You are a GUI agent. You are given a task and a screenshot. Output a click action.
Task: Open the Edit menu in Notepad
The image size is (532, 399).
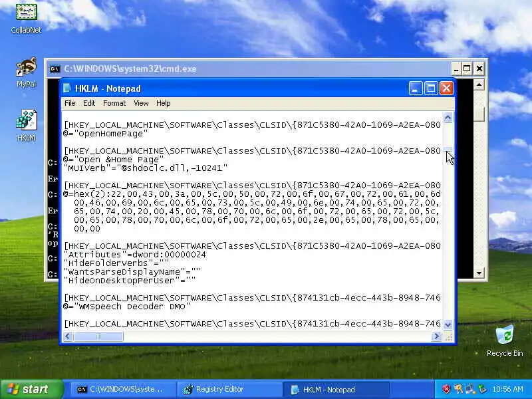[89, 103]
